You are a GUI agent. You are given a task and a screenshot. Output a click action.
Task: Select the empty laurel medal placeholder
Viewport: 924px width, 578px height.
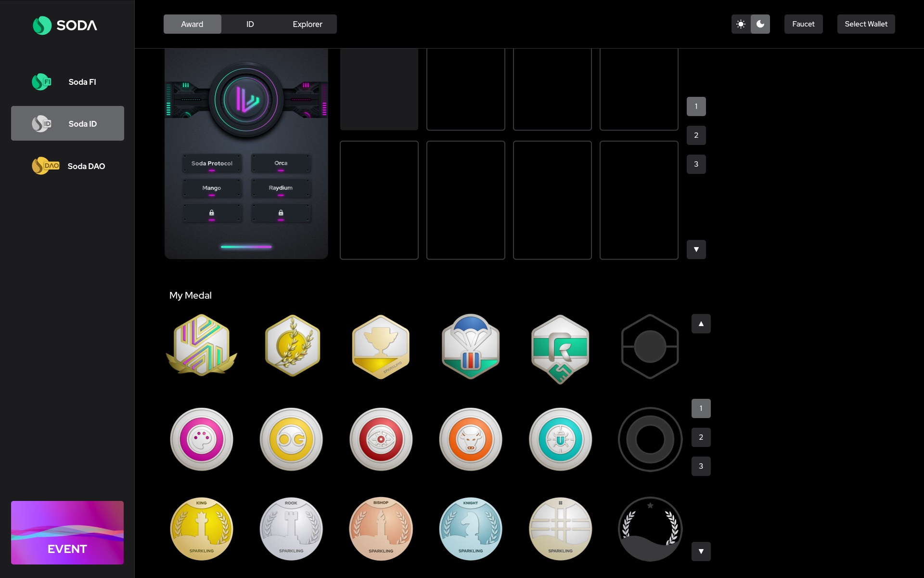650,529
